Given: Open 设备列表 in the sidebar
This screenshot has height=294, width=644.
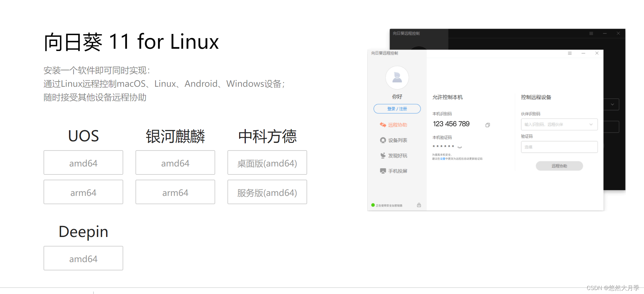Looking at the screenshot, I should click(x=394, y=140).
